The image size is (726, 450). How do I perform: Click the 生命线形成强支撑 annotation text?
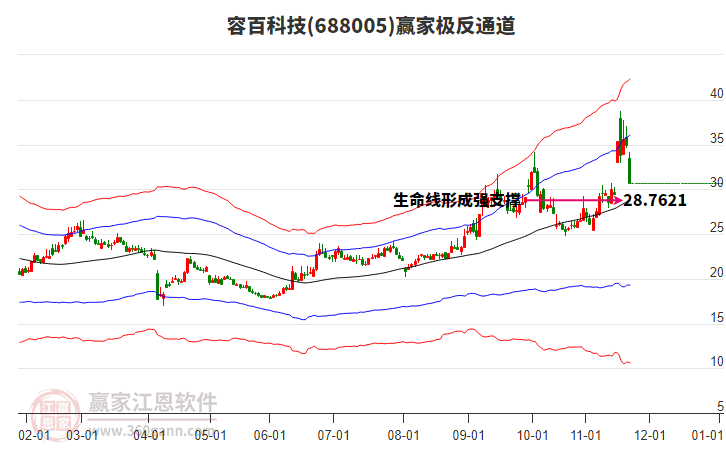(457, 200)
